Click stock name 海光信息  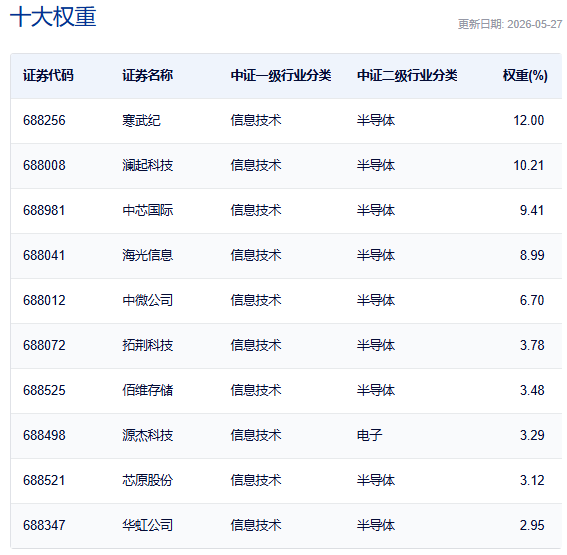(x=148, y=256)
